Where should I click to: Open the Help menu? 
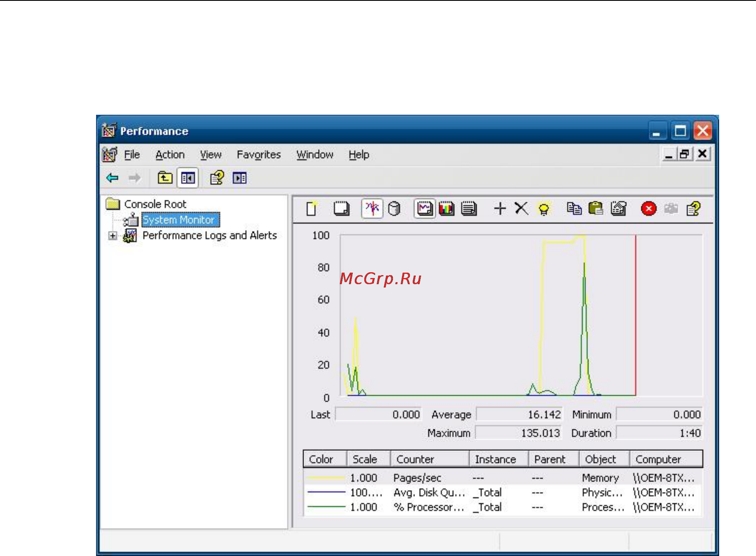pos(359,155)
